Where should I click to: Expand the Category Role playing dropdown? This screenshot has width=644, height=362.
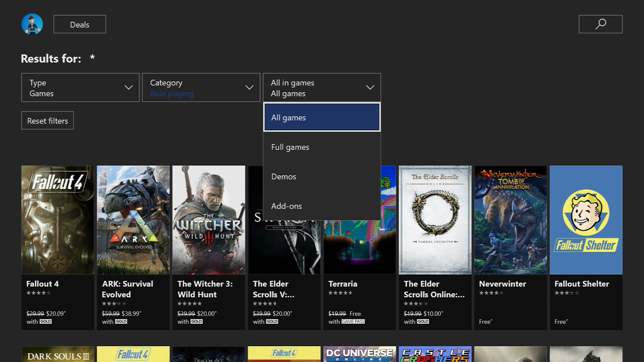coord(201,87)
